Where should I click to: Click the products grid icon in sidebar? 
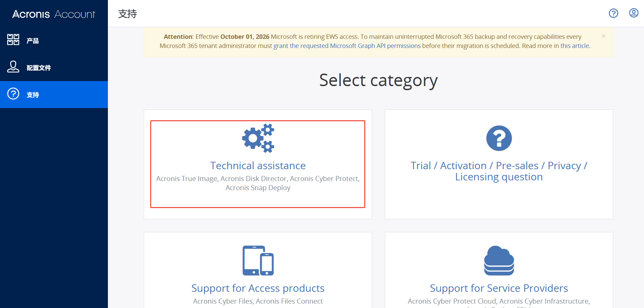(13, 40)
